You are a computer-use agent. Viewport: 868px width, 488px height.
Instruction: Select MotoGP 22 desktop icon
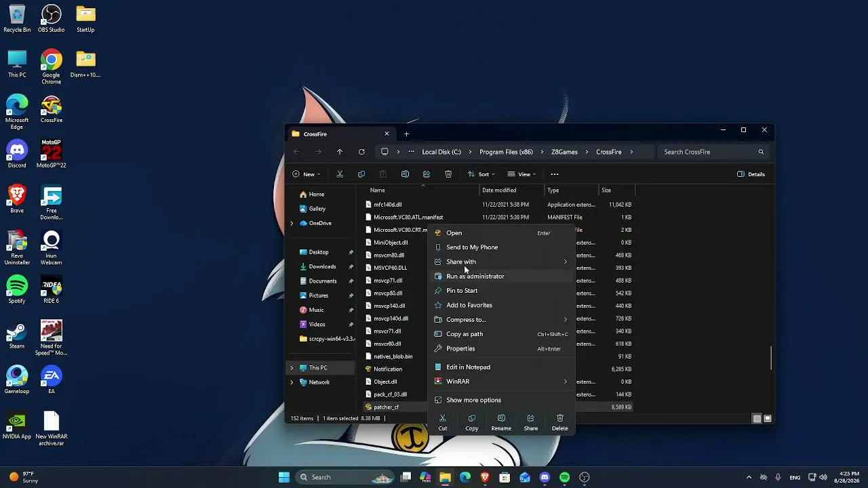tap(52, 155)
